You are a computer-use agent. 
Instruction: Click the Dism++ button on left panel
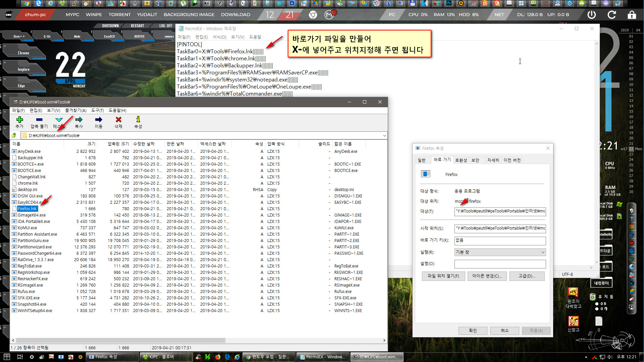click(x=19, y=36)
